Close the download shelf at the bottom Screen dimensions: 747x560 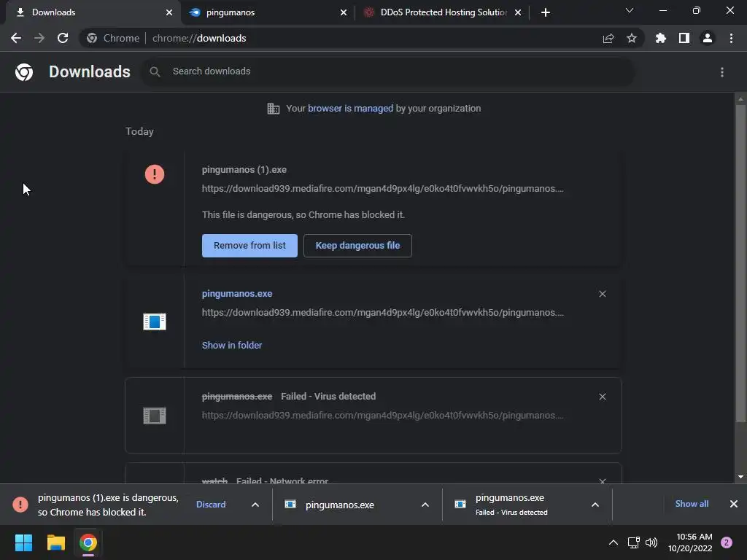[x=734, y=504]
